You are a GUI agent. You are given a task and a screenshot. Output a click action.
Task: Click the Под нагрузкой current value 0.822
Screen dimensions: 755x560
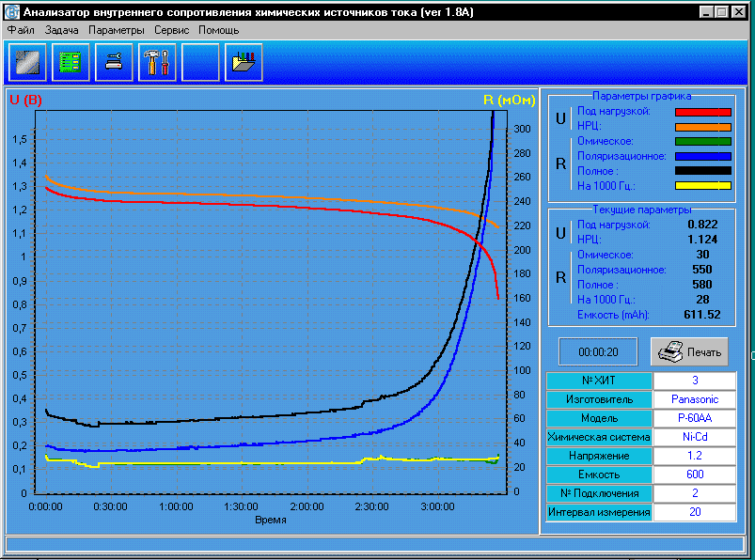coord(702,225)
